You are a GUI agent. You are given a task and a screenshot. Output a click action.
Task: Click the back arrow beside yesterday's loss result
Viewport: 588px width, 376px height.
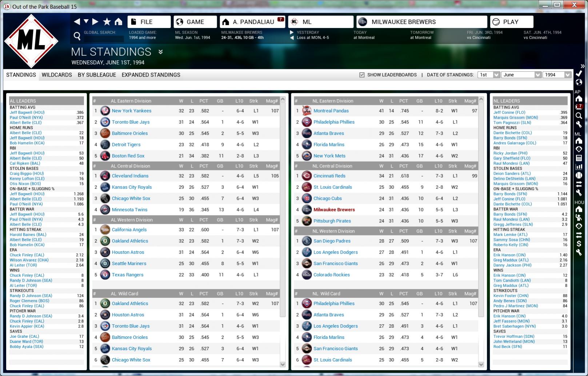coord(292,37)
